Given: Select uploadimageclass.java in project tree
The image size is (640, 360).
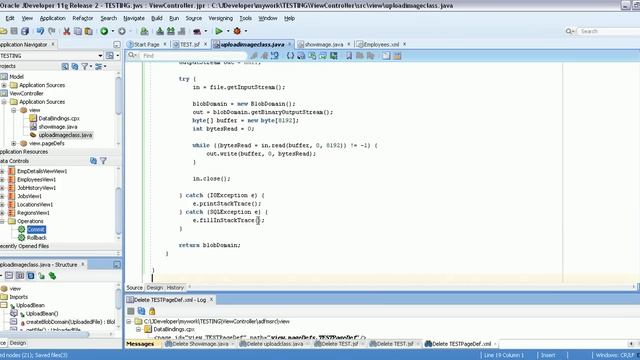Looking at the screenshot, I should tap(65, 135).
